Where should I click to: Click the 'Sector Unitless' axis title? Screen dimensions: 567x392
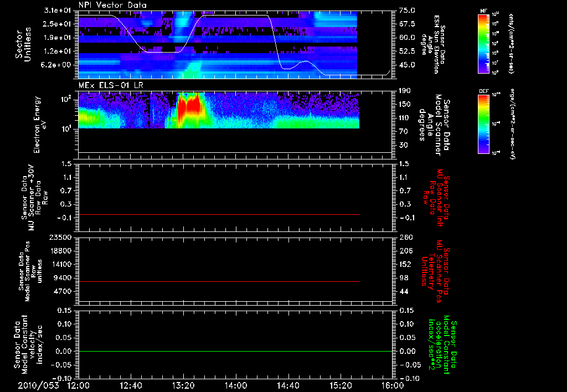23,44
